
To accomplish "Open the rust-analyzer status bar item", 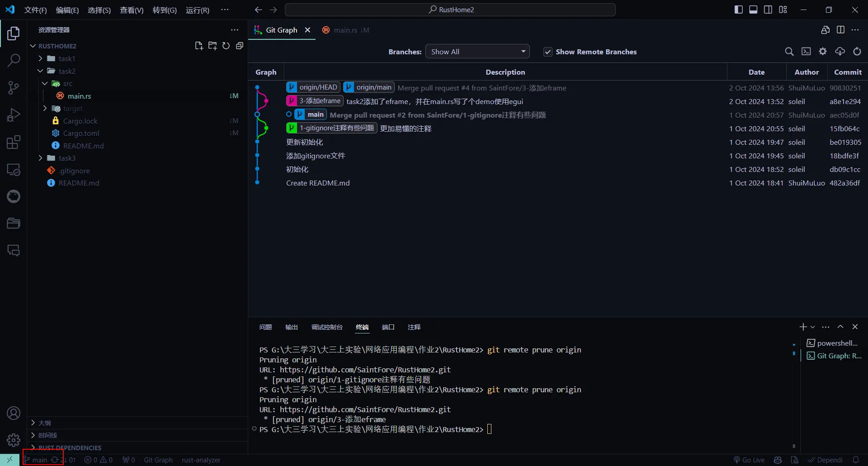I will [201, 460].
